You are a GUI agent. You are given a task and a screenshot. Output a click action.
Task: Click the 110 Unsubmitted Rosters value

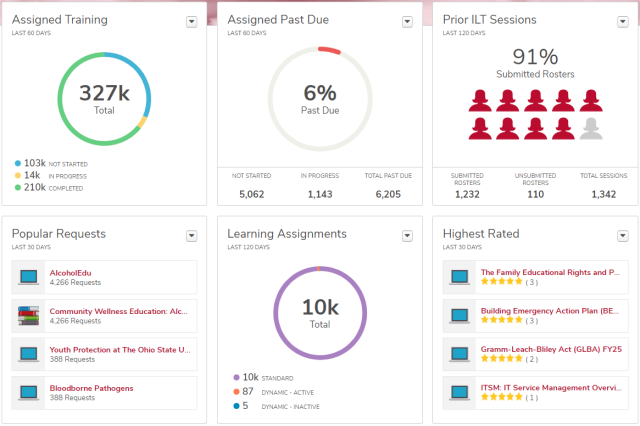pos(536,194)
